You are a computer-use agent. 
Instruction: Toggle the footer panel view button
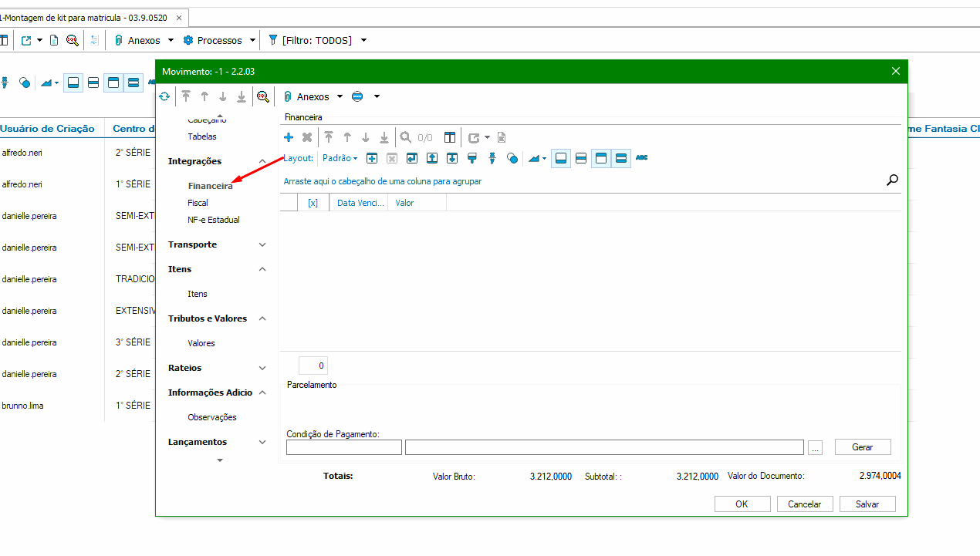561,158
